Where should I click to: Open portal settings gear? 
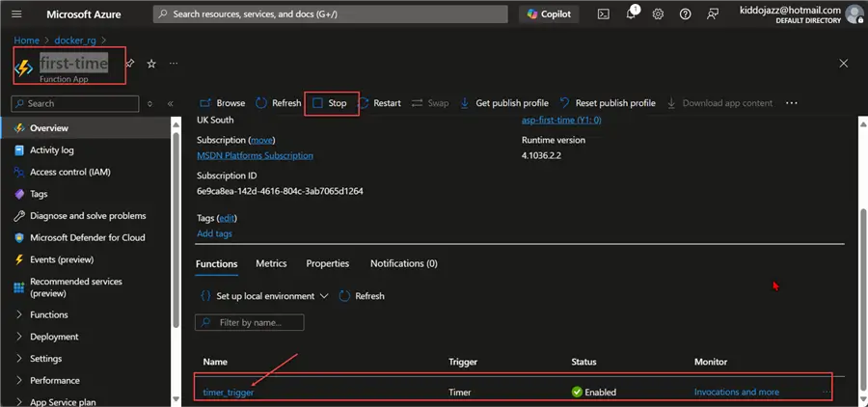pos(658,14)
